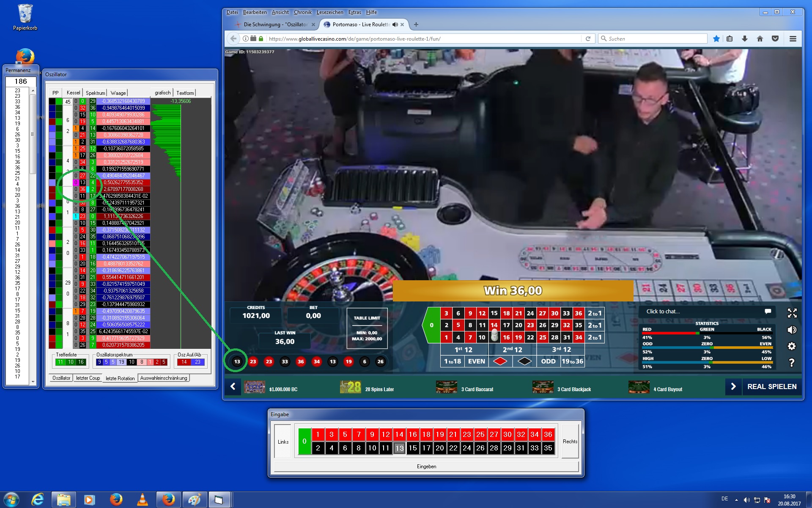Bet on the top row 2to1 column
The width and height of the screenshot is (812, 508).
point(594,313)
